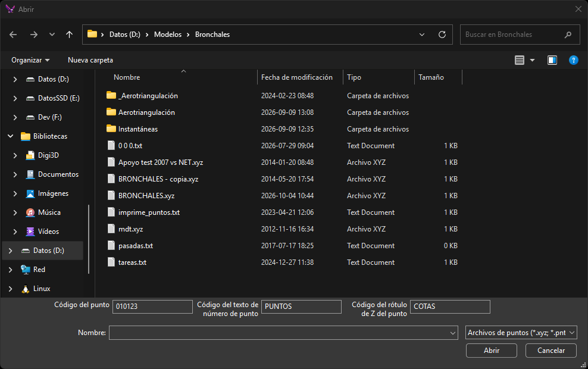Click the Digi3D library icon
588x369 pixels.
pos(30,155)
